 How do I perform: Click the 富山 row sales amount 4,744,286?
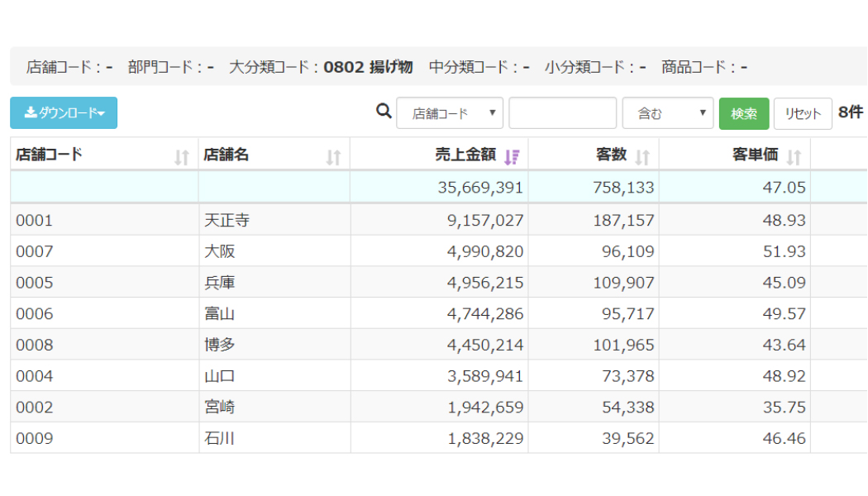[x=485, y=314]
